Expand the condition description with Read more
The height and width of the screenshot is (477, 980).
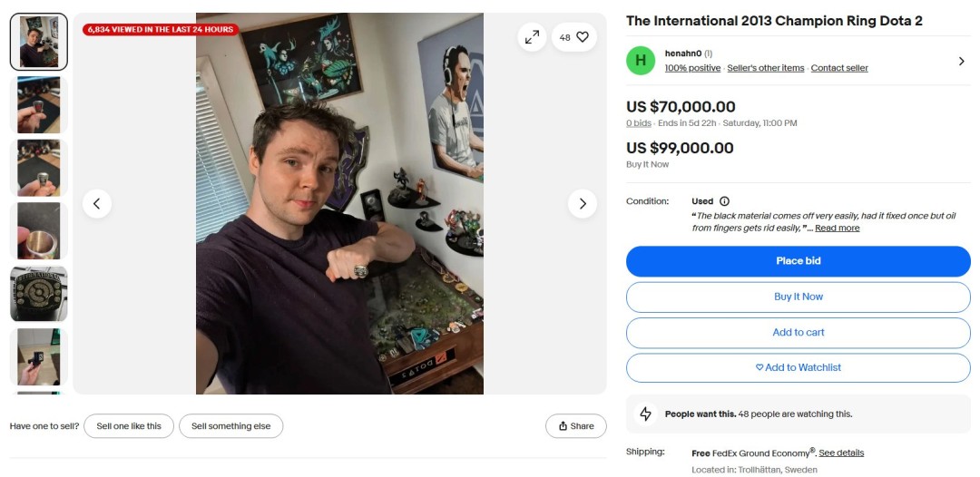pos(837,229)
